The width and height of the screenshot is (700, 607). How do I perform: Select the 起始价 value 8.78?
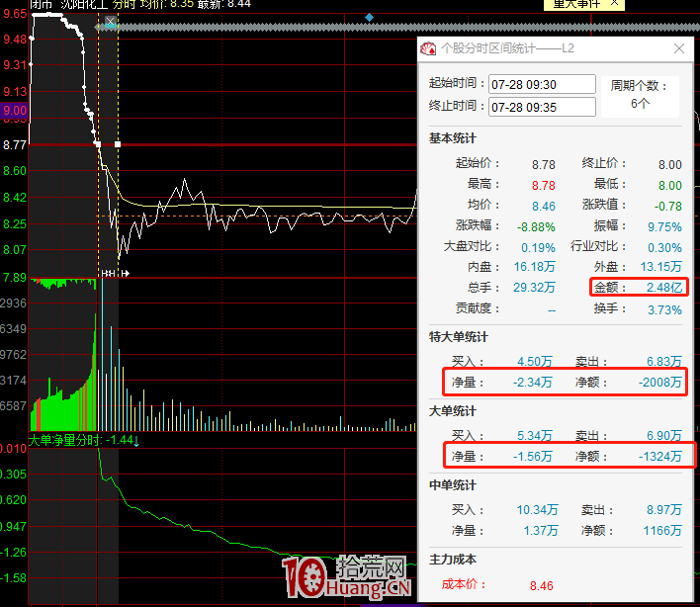(544, 165)
